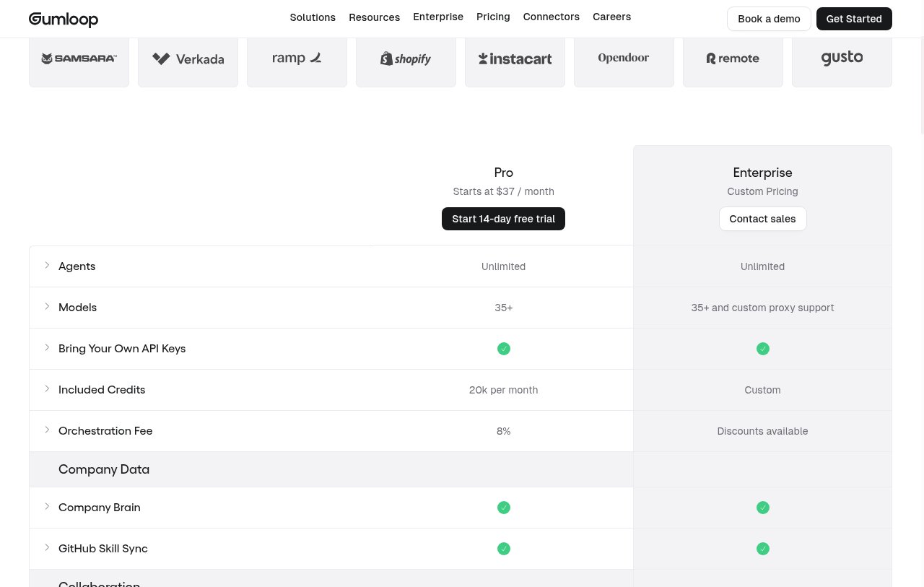Click the Opendoor logo card
Viewport: 924px width, 587px height.
click(x=624, y=61)
